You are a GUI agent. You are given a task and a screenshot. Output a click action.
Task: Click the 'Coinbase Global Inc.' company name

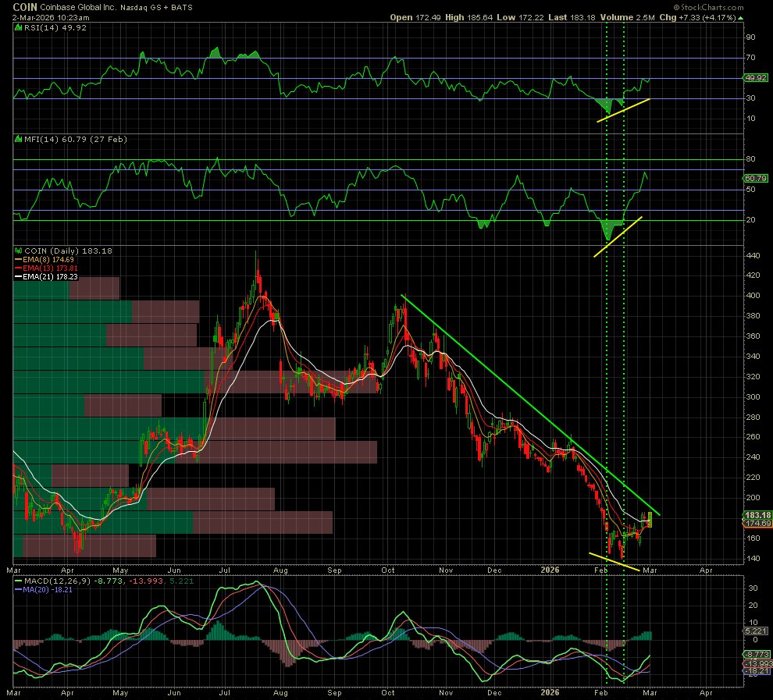(78, 8)
